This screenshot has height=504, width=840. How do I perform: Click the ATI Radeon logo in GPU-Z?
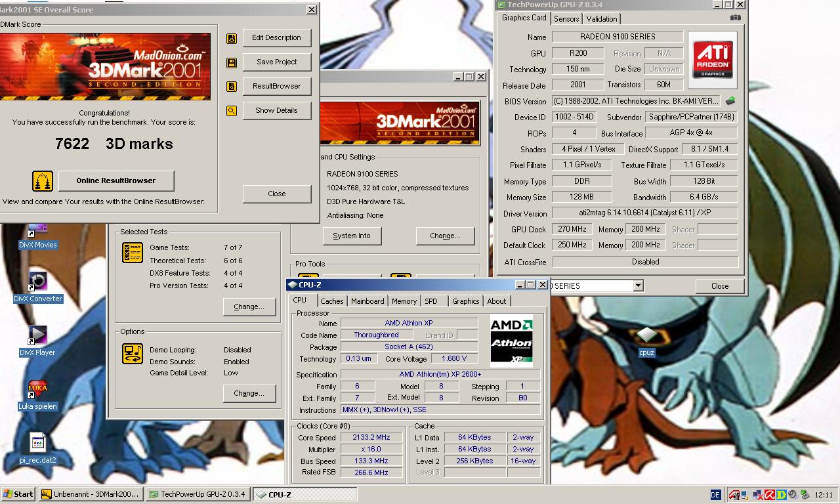pyautogui.click(x=713, y=60)
